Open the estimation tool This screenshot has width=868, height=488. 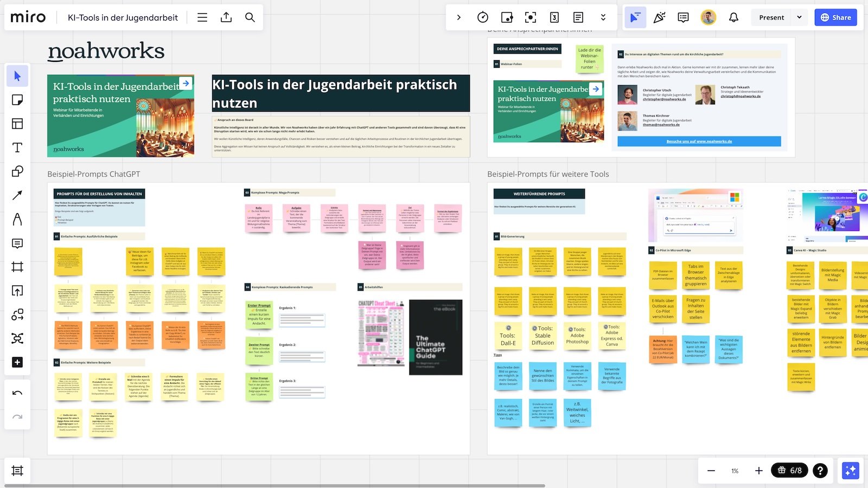pos(554,17)
